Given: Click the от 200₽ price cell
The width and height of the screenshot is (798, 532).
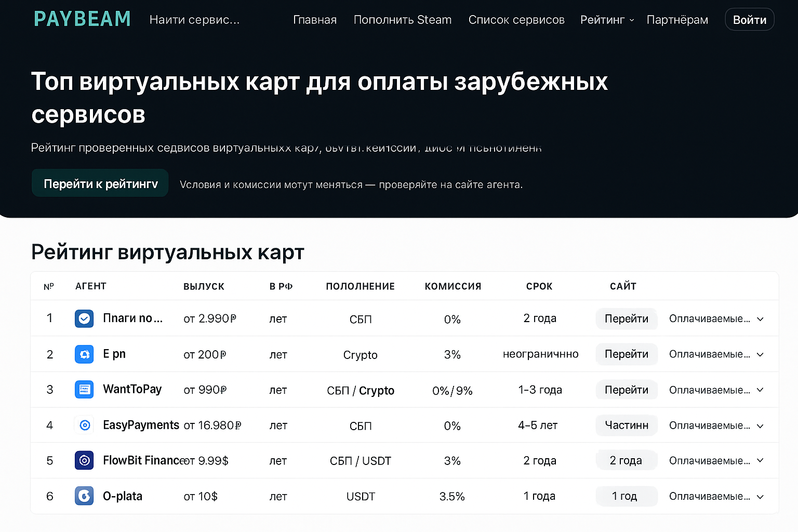Looking at the screenshot, I should click(x=205, y=354).
